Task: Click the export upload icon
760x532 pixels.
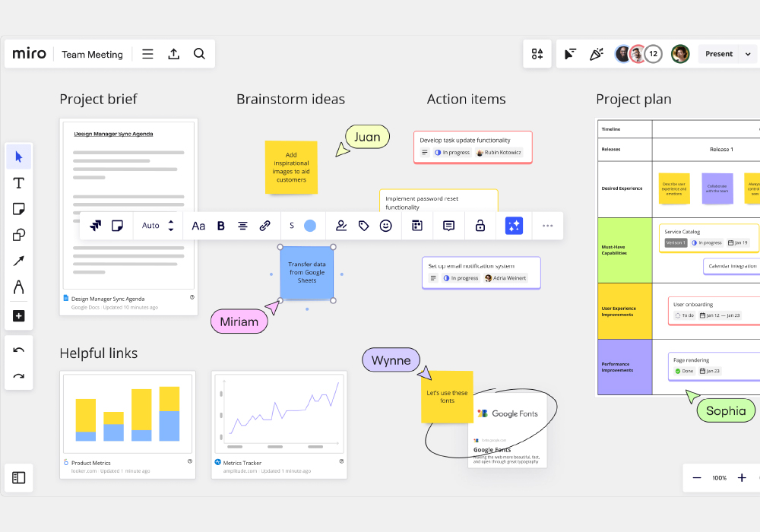Action: (173, 54)
